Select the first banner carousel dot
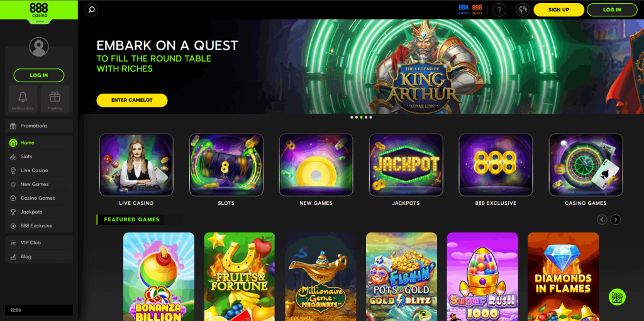The width and height of the screenshot is (644, 321). click(352, 117)
